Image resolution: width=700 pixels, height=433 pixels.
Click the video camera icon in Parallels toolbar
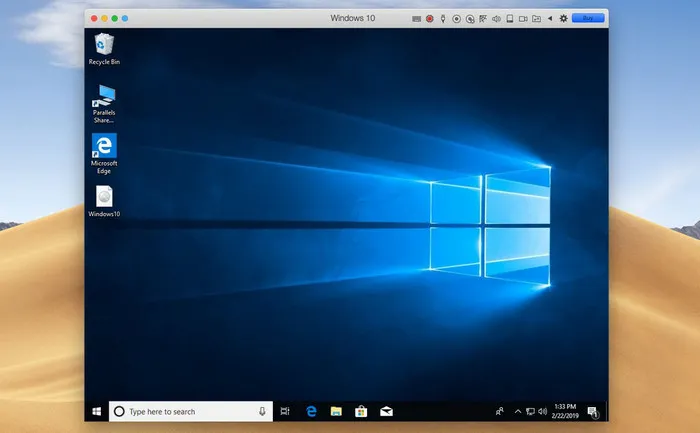tap(523, 19)
